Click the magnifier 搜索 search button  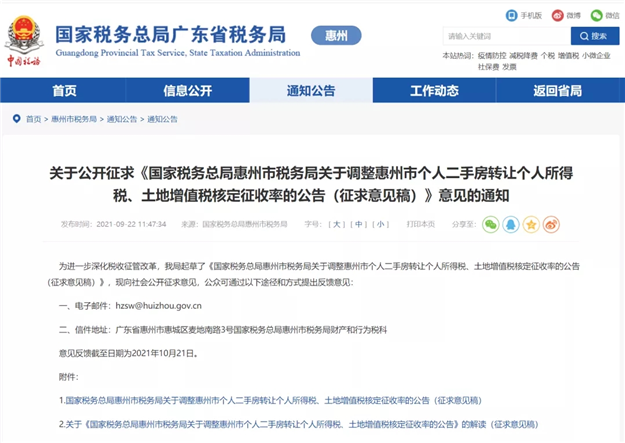click(x=595, y=36)
